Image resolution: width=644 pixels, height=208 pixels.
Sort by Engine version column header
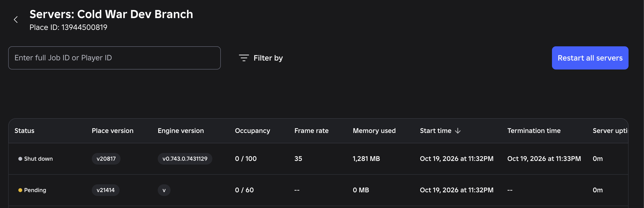click(x=181, y=131)
